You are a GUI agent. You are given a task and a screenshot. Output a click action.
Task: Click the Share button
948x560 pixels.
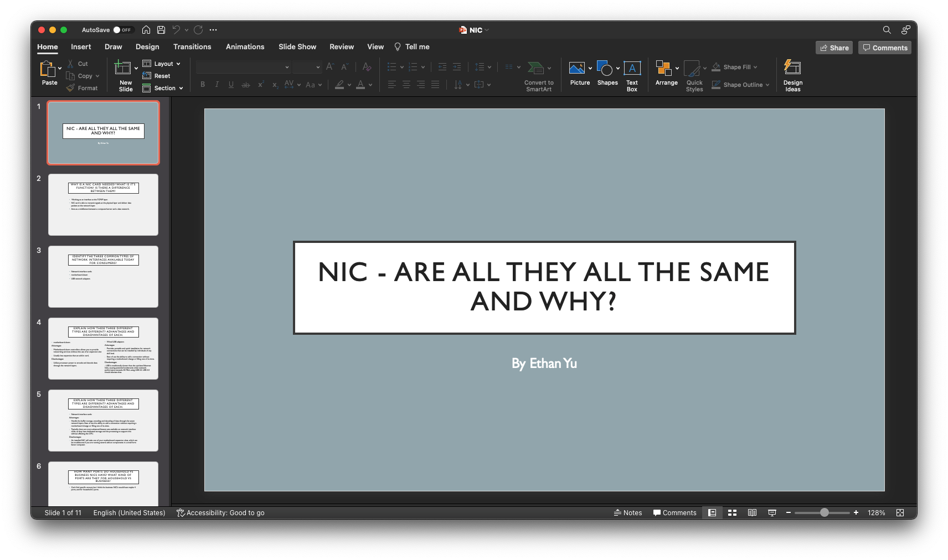coord(834,48)
